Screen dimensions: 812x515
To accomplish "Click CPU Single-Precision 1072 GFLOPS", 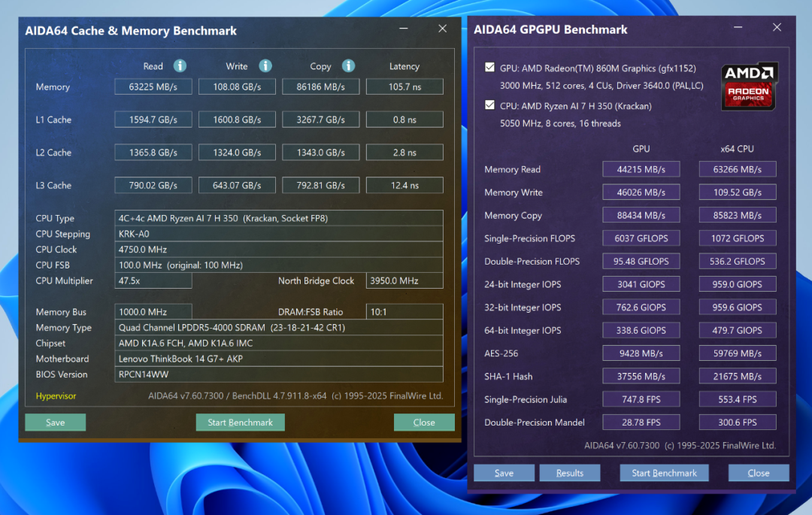I will (x=738, y=238).
